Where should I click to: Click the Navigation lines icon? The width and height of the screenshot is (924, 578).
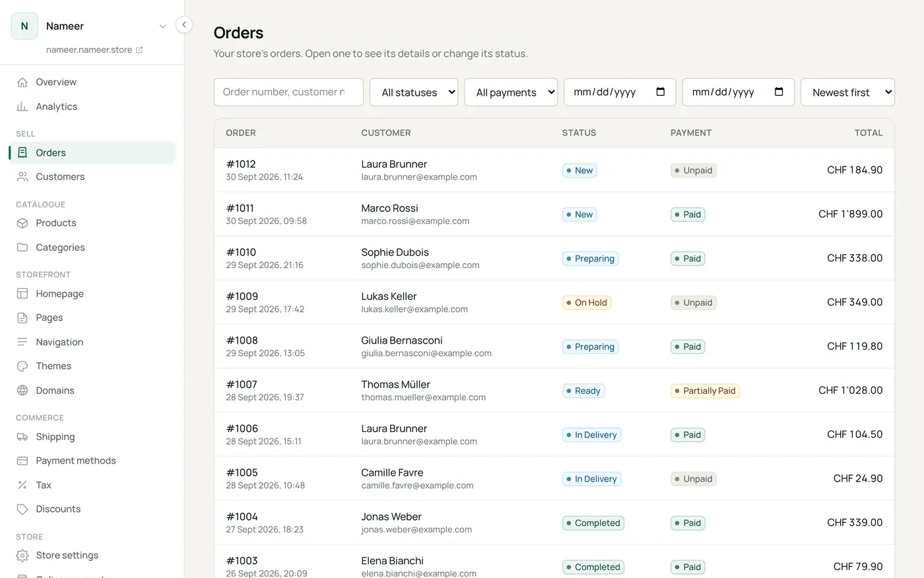click(x=22, y=342)
